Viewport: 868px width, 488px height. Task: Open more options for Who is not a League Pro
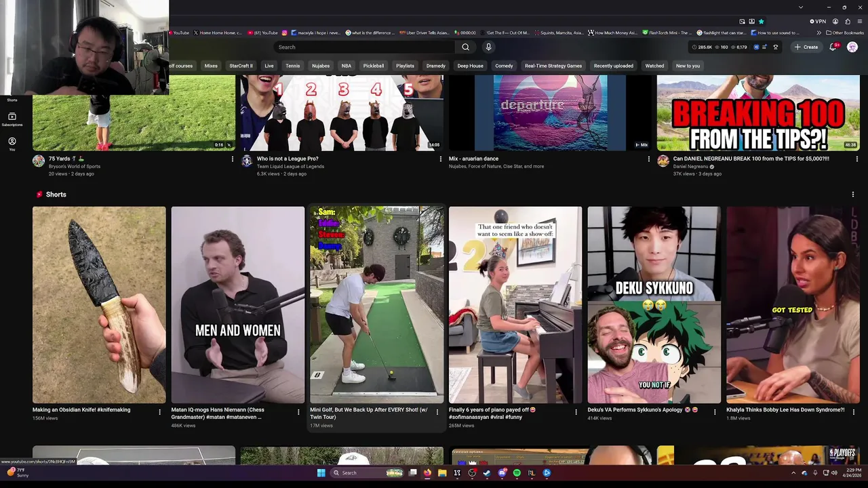tap(441, 159)
